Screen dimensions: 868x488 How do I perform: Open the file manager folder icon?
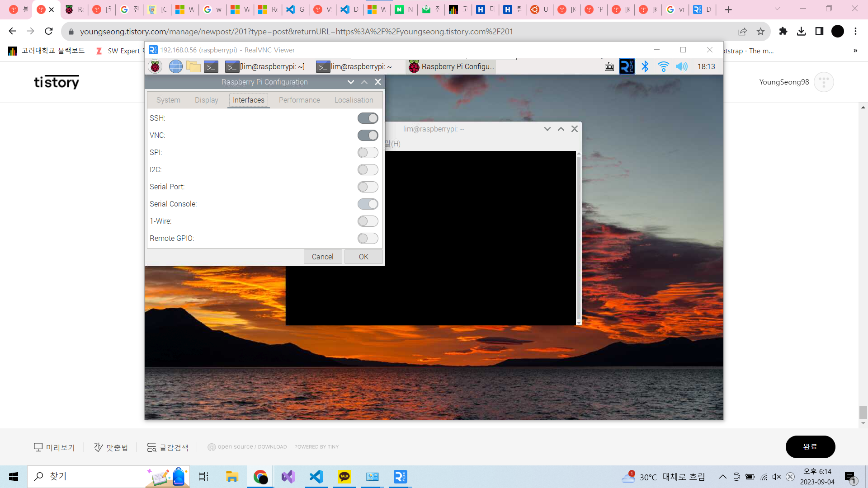pyautogui.click(x=193, y=67)
